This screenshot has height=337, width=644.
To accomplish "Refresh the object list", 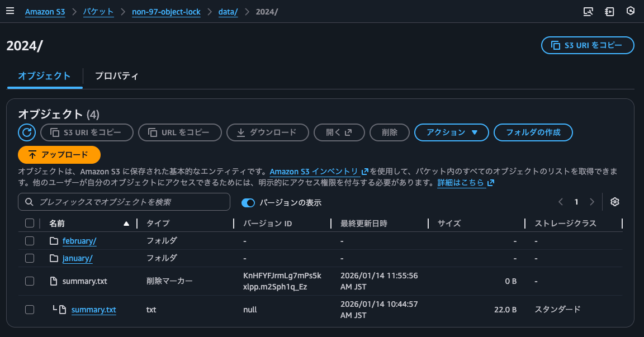I will pos(26,132).
